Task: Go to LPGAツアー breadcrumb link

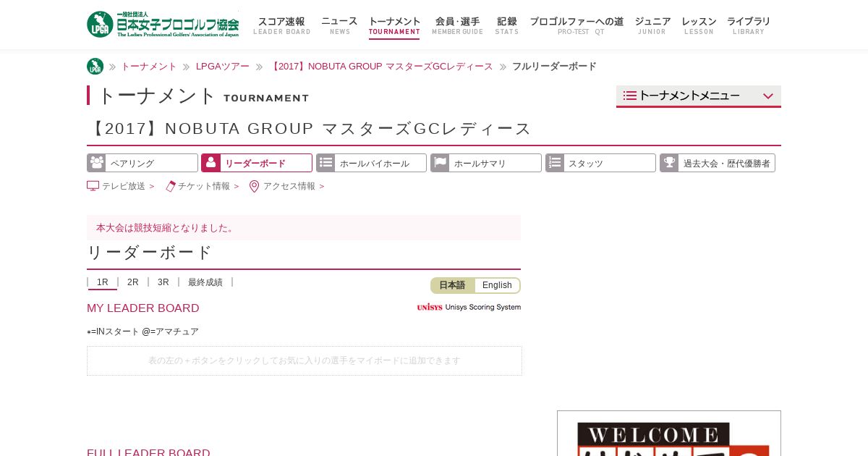Action: (223, 67)
